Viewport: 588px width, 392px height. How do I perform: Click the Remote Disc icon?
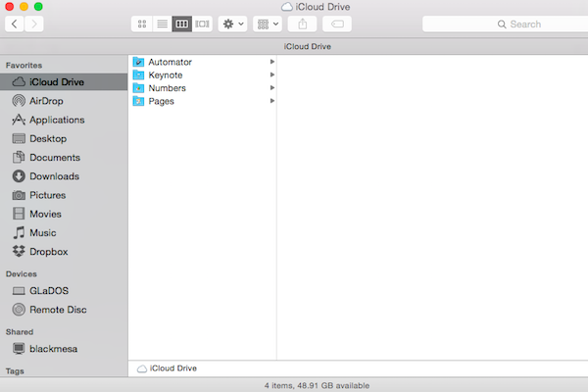pos(19,310)
